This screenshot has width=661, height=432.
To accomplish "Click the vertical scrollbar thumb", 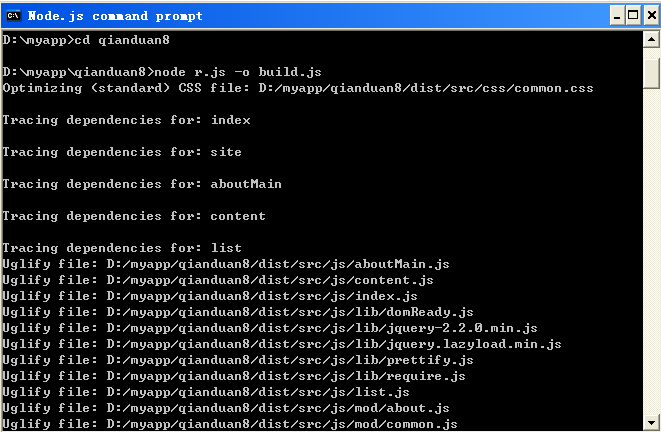I will 651,74.
